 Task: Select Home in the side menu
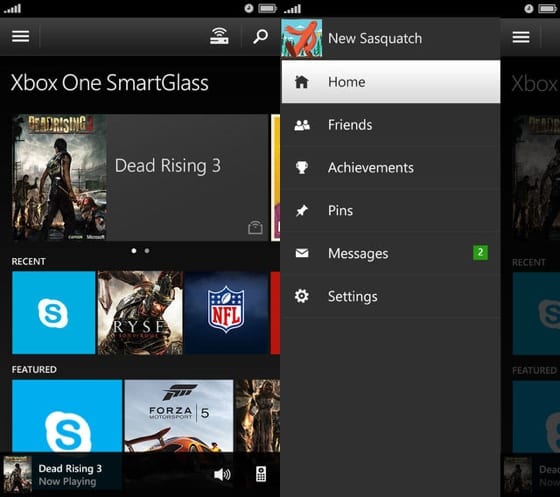[x=391, y=82]
